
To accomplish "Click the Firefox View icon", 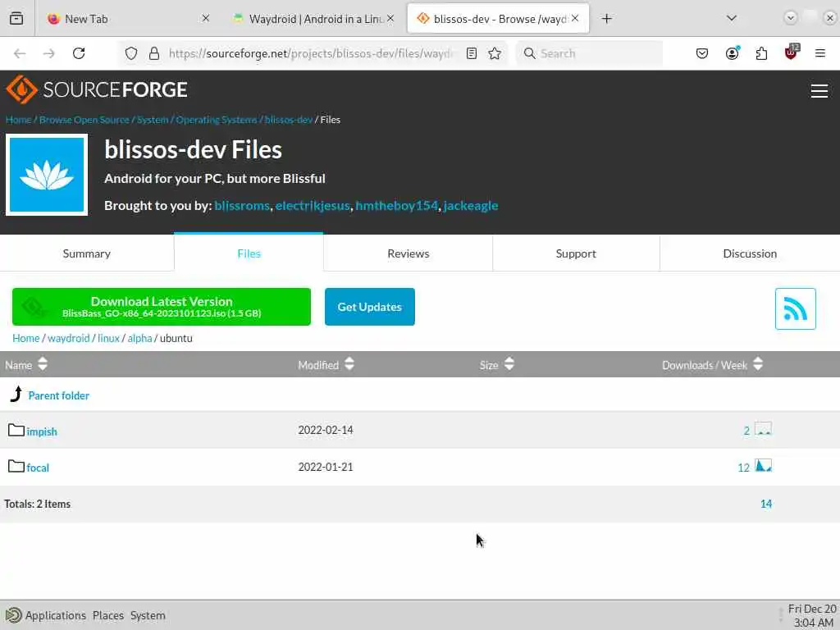I will (16, 19).
